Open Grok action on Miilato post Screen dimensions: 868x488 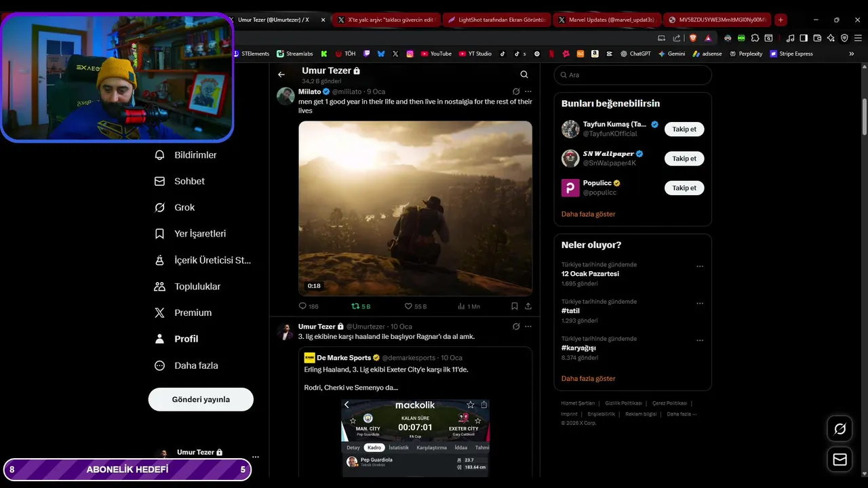(516, 91)
